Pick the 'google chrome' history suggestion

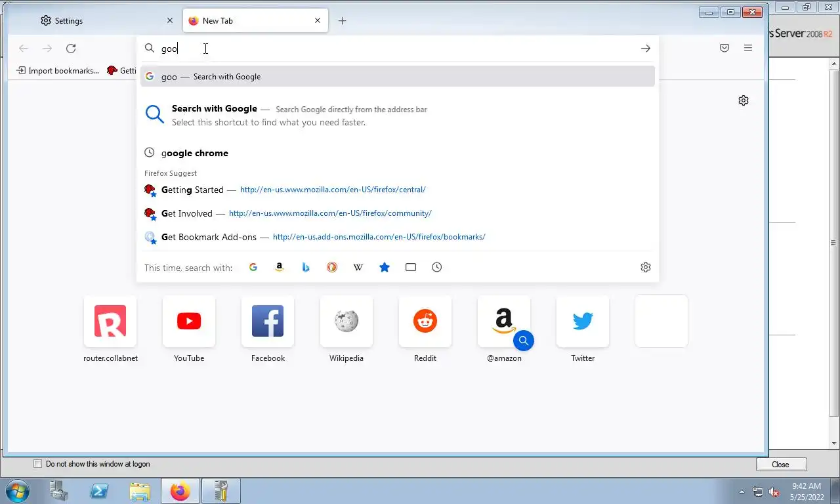(x=398, y=153)
